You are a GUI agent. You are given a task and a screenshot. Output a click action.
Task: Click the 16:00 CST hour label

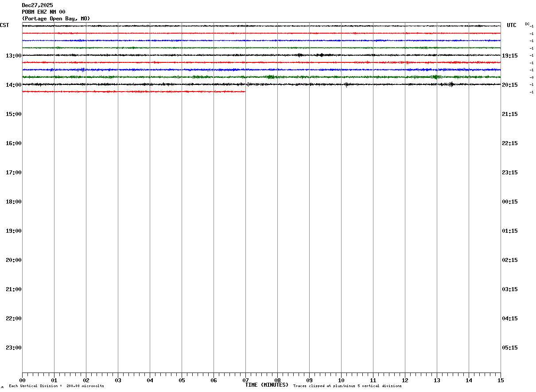(14, 143)
